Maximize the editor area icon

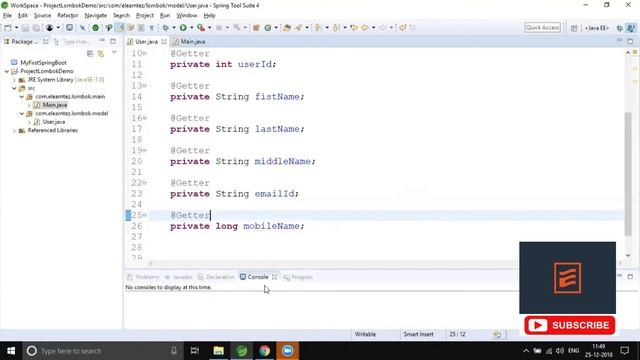pyautogui.click(x=630, y=41)
